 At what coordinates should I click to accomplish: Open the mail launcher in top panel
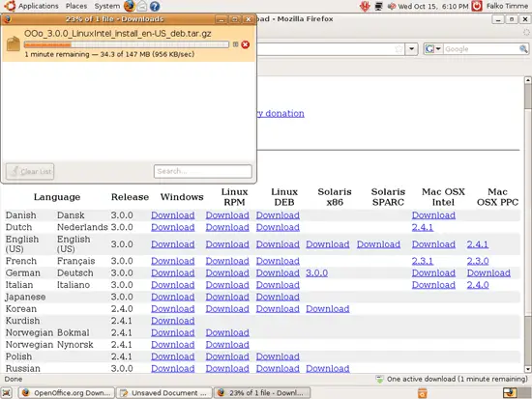coord(142,6)
